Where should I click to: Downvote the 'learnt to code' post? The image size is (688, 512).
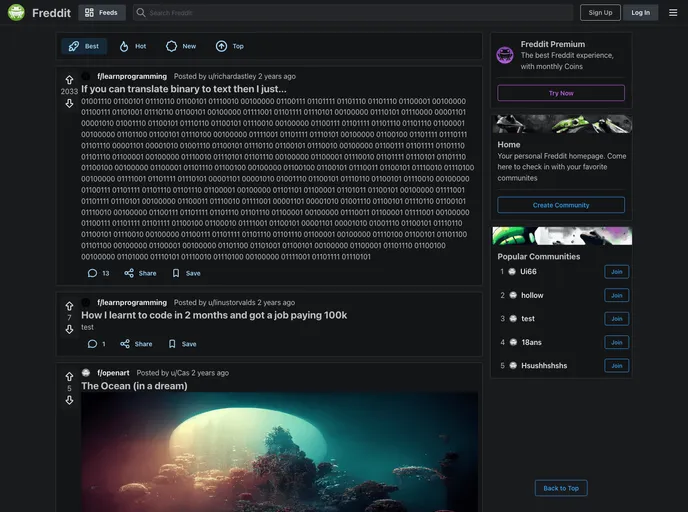coord(69,329)
